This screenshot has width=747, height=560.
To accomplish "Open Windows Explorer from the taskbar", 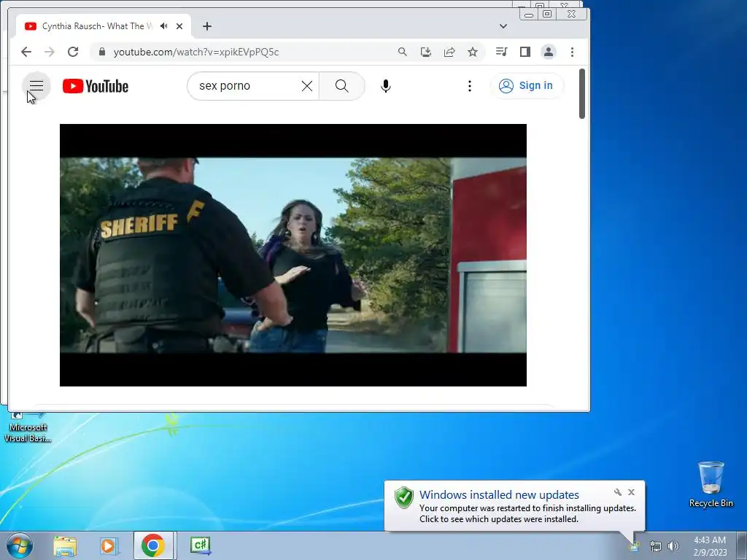I will click(65, 545).
